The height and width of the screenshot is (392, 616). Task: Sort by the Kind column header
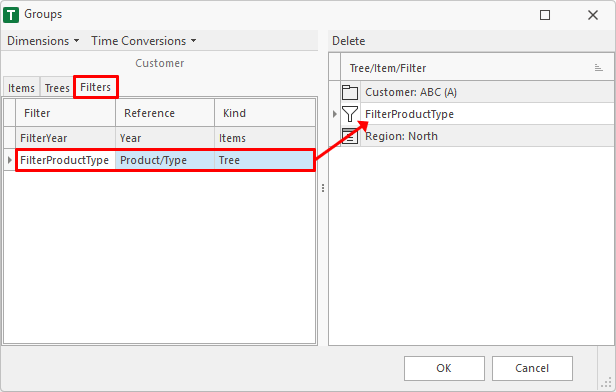click(265, 113)
